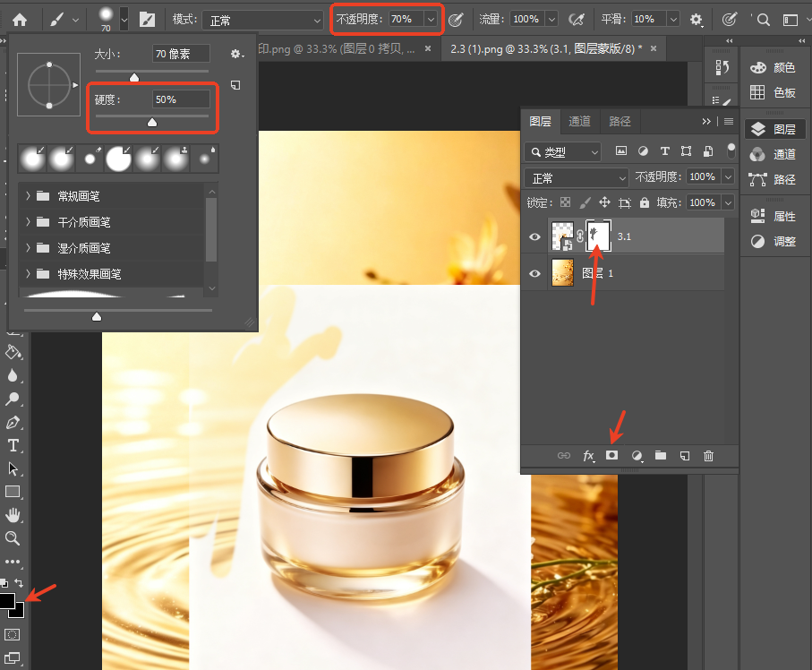Click the 硬度 hardness slider handle
Viewport: 812px width, 670px height.
[x=151, y=123]
